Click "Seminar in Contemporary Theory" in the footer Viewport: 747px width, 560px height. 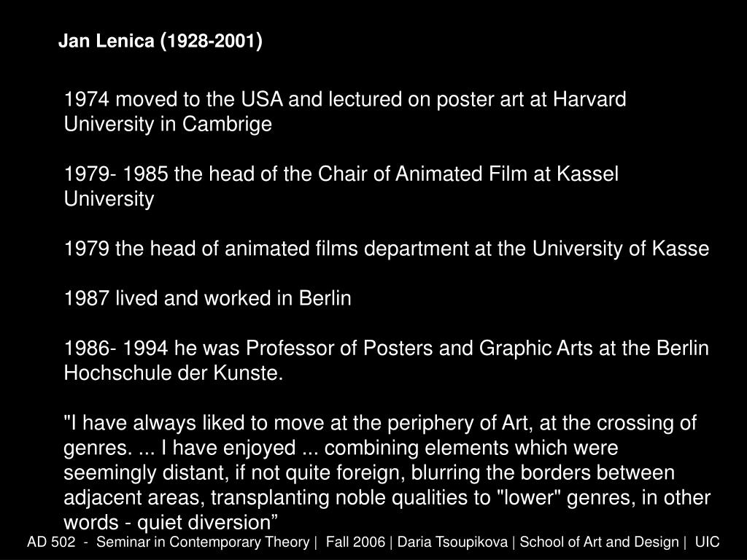tap(203, 542)
